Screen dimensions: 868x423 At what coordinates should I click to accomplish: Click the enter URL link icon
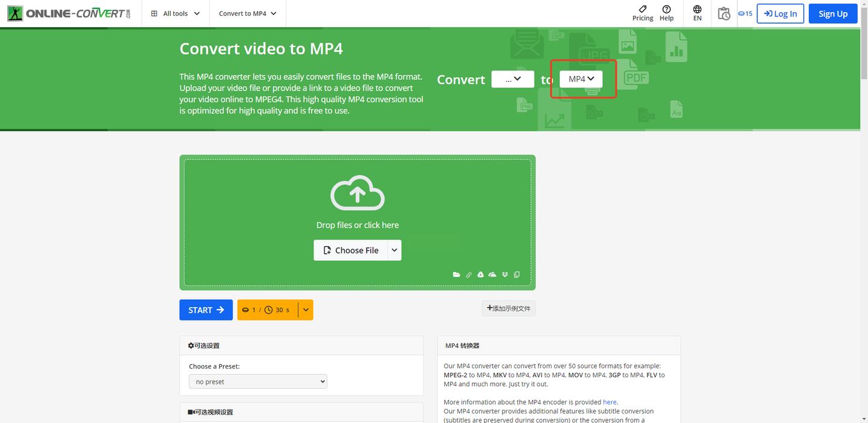(469, 275)
